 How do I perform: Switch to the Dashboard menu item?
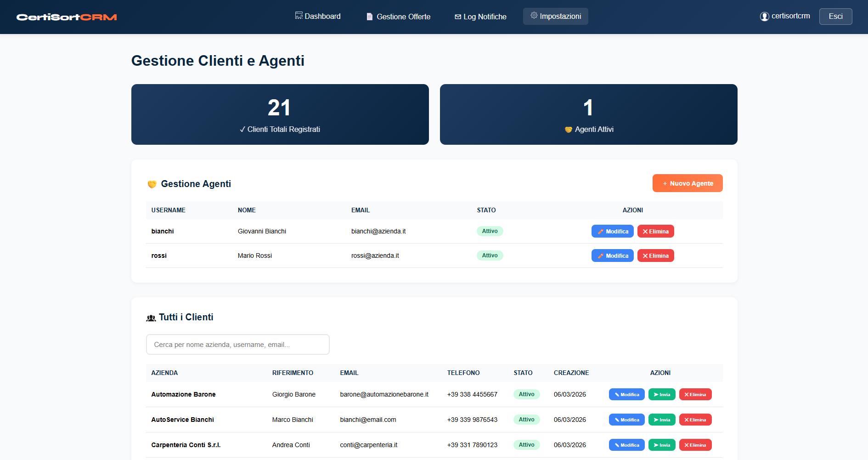[x=322, y=16]
